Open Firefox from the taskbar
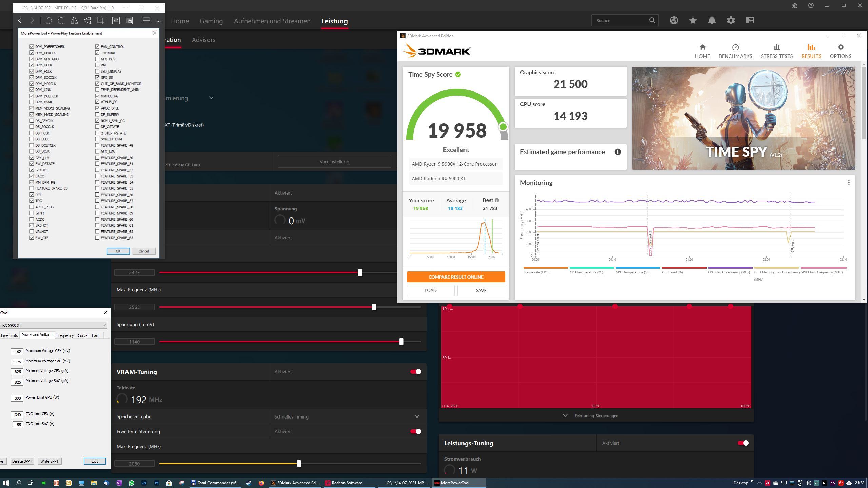Viewport: 868px width, 488px height. [261, 483]
